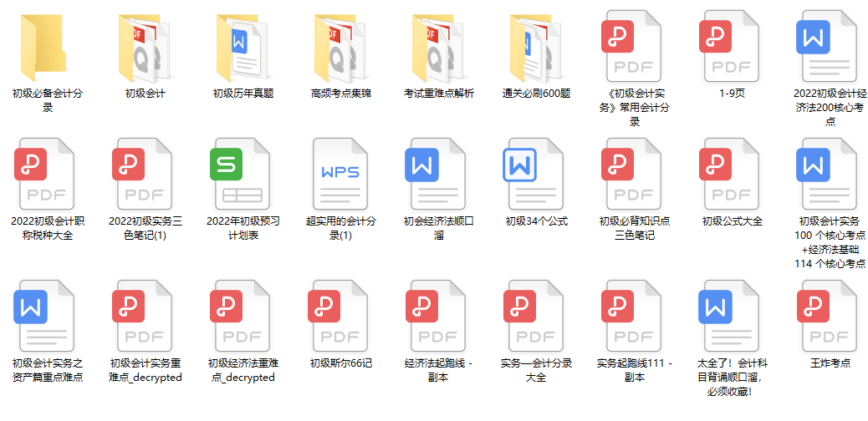The width and height of the screenshot is (868, 421).
Task: Open the 高频考点集锦 folder icon
Action: point(340,48)
